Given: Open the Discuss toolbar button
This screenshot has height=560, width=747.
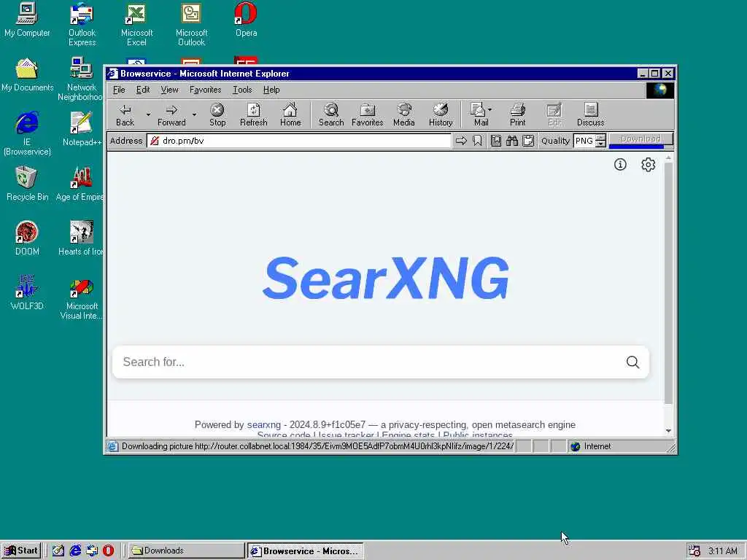Looking at the screenshot, I should [590, 114].
